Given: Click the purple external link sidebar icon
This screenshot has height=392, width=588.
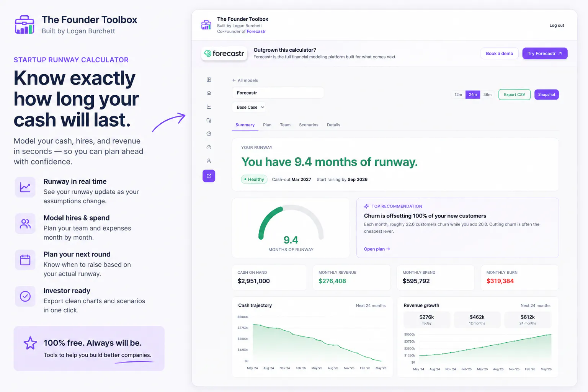Looking at the screenshot, I should (209, 176).
